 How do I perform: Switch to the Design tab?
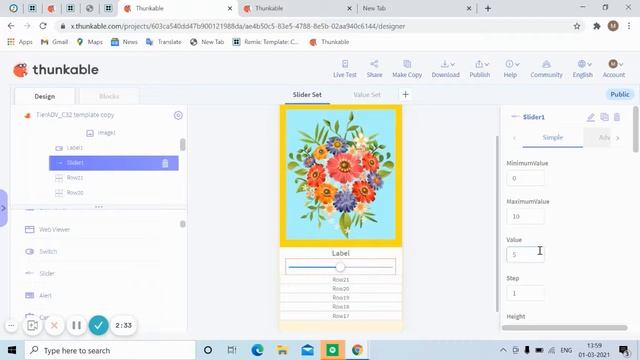pos(44,96)
